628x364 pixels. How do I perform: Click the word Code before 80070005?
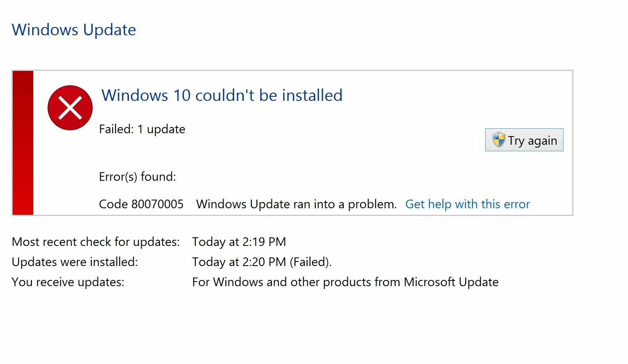[x=113, y=204]
